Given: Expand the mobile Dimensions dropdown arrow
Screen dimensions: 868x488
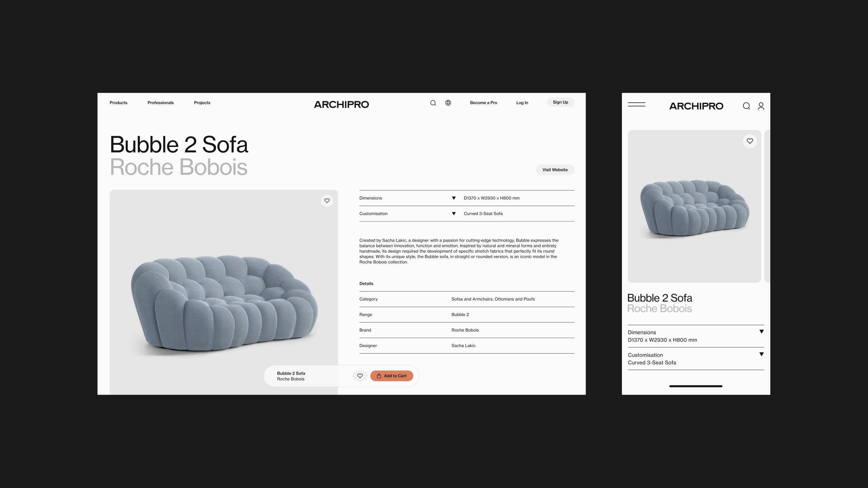Looking at the screenshot, I should pos(761,332).
